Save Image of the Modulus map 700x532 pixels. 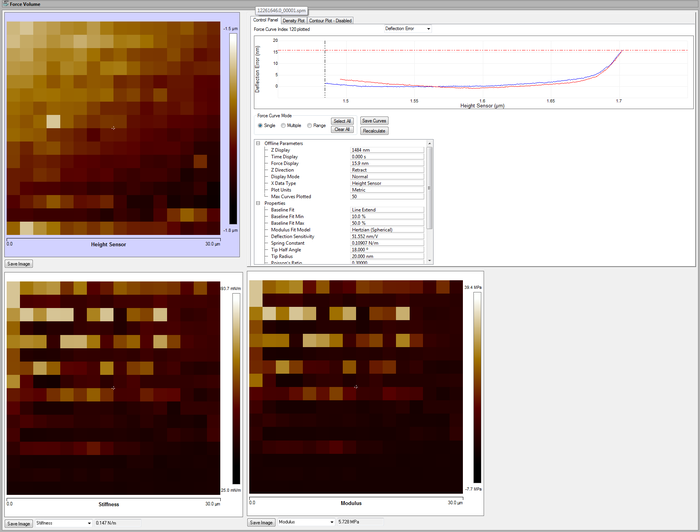point(261,522)
